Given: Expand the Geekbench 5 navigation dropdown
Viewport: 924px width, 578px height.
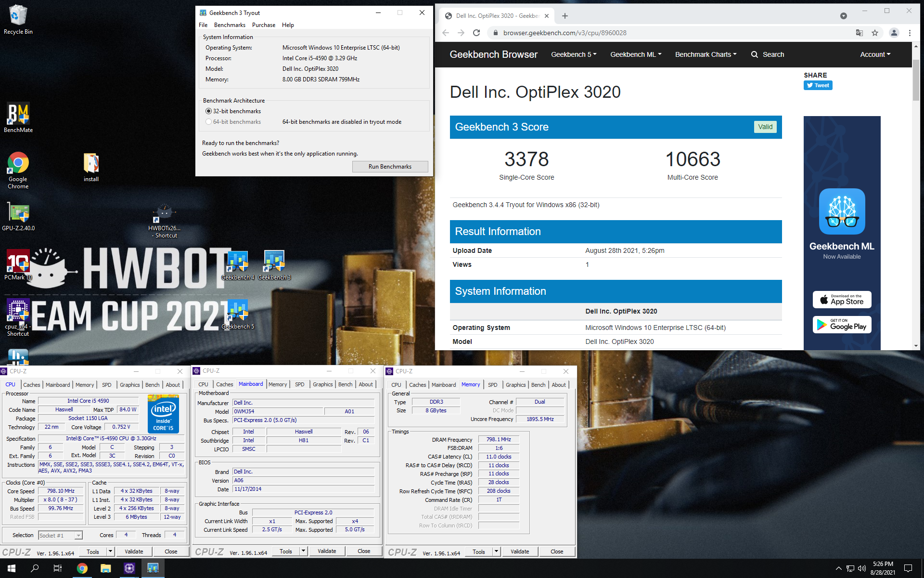Looking at the screenshot, I should 574,54.
